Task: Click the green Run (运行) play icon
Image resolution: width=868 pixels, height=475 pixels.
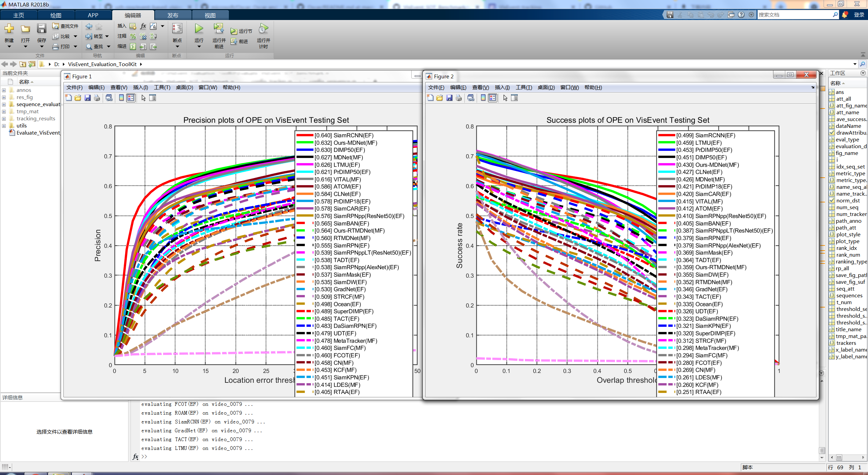Action: pyautogui.click(x=199, y=29)
